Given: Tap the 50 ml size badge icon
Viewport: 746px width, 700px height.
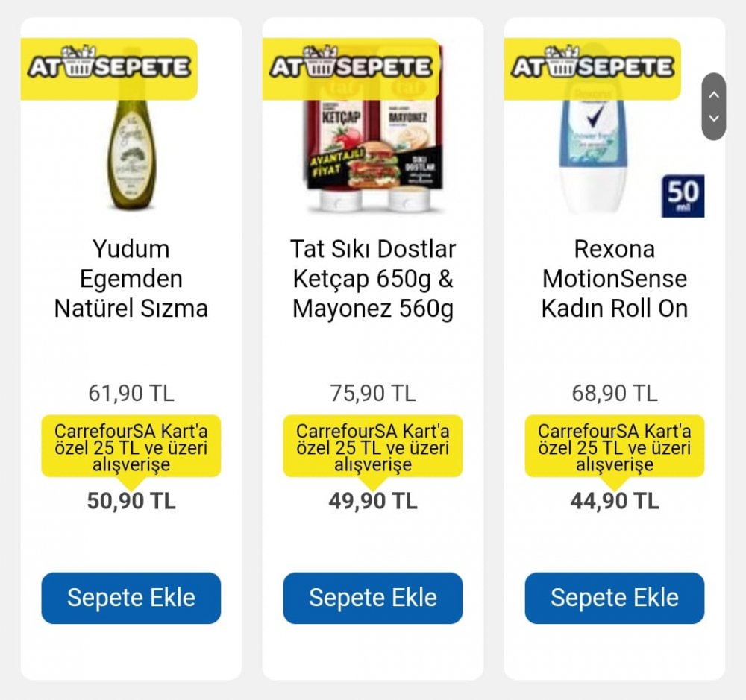Looking at the screenshot, I should [x=683, y=196].
